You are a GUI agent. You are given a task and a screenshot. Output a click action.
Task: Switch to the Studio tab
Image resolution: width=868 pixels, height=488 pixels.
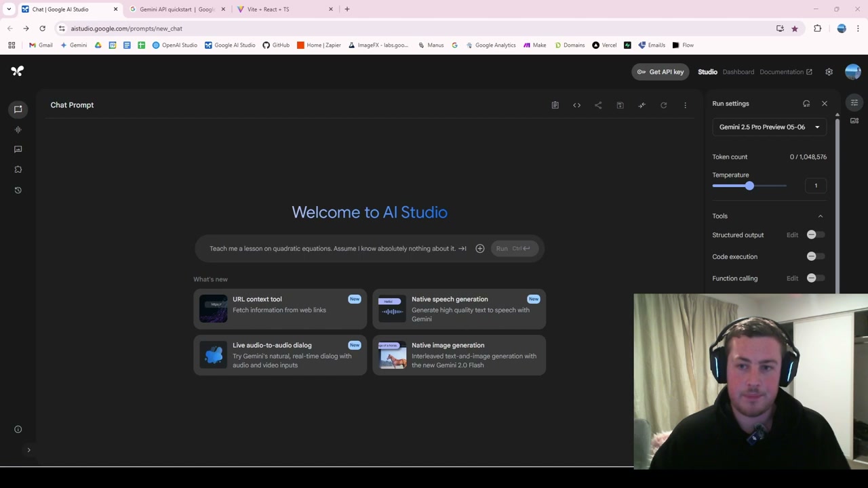tap(707, 72)
